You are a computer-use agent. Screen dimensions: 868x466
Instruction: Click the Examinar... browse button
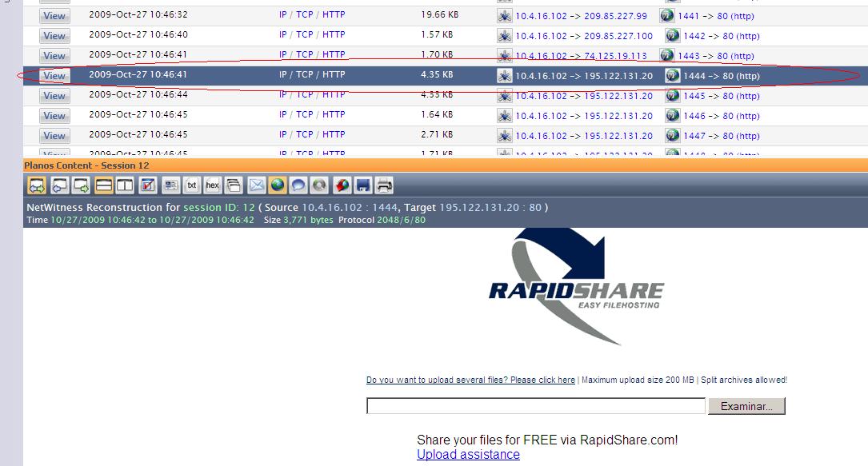(x=746, y=406)
